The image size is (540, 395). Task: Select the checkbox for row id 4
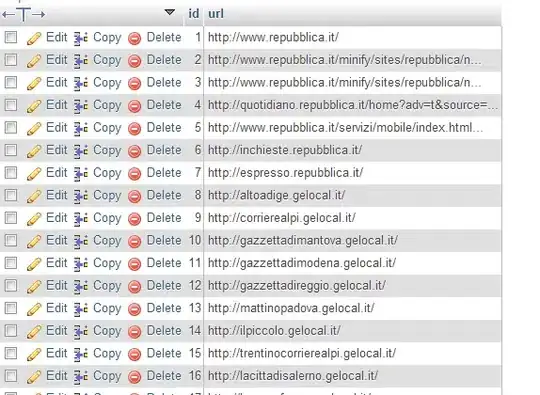pos(11,105)
